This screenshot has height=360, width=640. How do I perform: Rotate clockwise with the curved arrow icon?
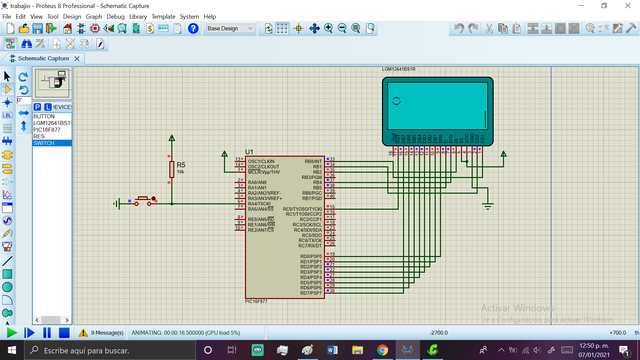click(24, 77)
